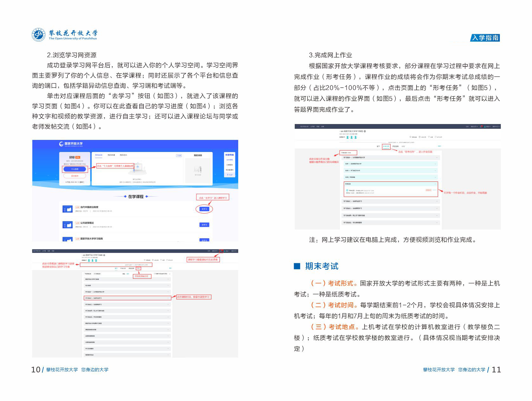Click the 我的消息 empty message placeholder icon

198,169
